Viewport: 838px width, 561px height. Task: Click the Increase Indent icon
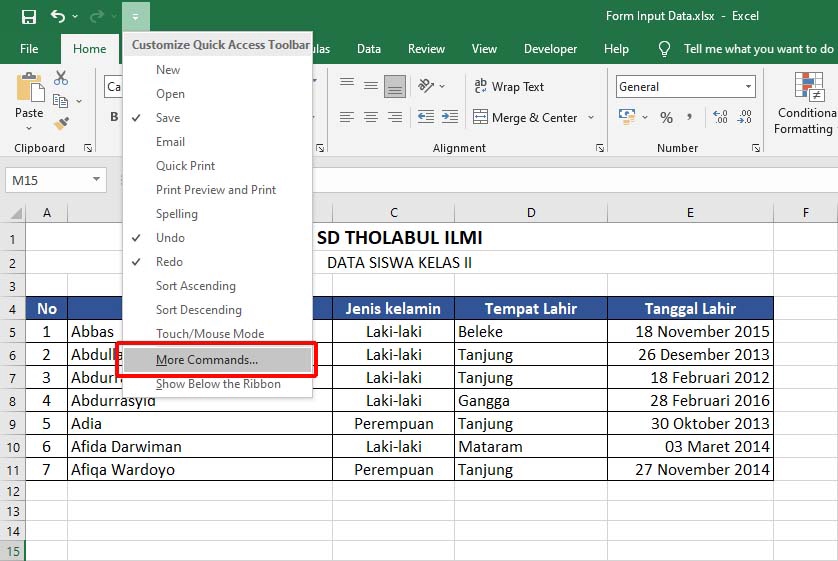447,118
